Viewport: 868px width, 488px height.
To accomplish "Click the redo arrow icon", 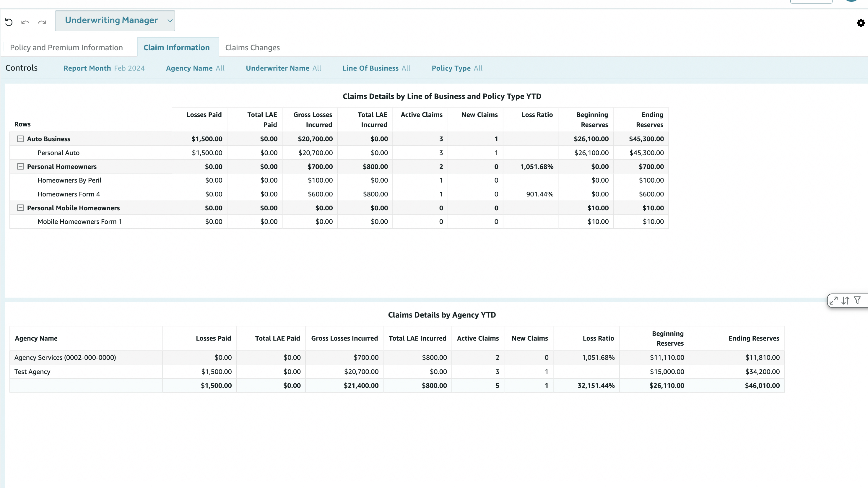I will pos(42,22).
